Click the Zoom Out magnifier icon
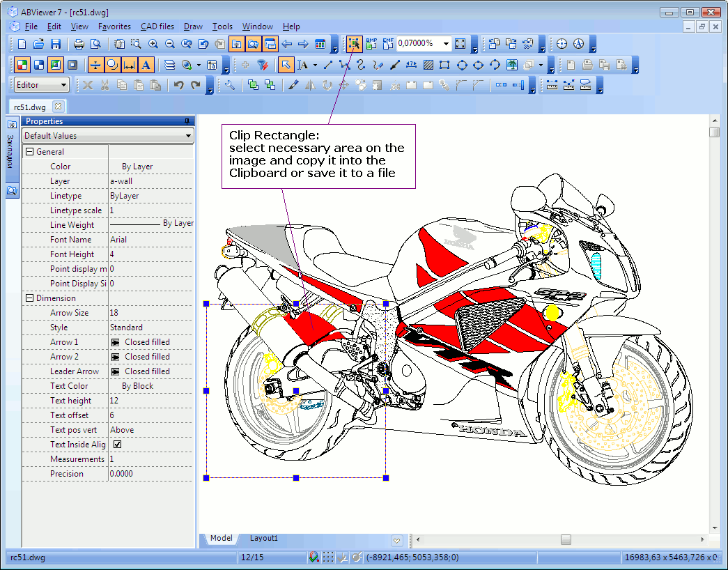The height and width of the screenshot is (570, 728). click(170, 44)
